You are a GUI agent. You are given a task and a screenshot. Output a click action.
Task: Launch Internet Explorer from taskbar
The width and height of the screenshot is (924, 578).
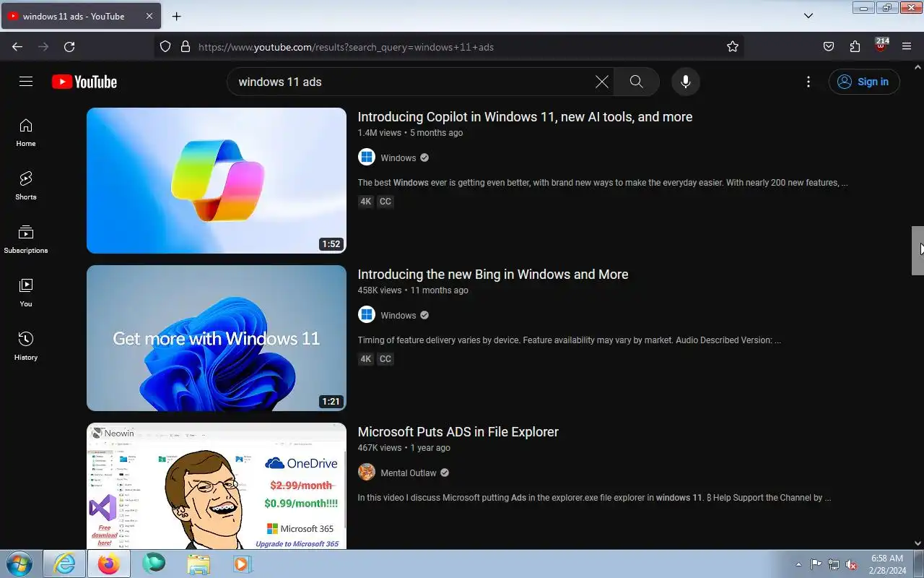click(64, 564)
